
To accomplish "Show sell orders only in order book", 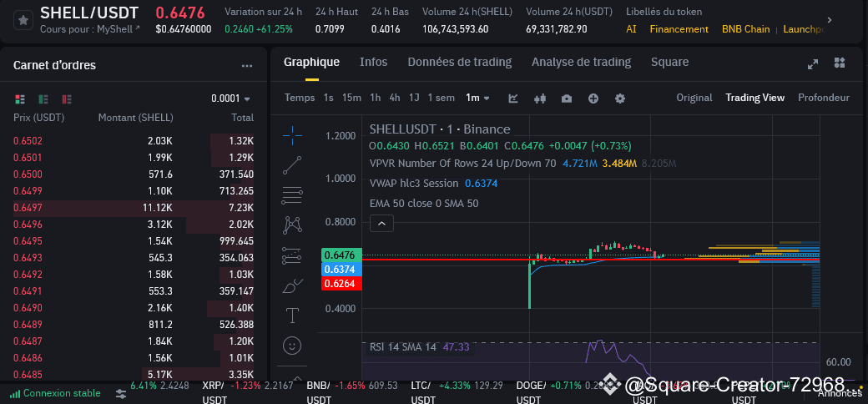I will (67, 99).
